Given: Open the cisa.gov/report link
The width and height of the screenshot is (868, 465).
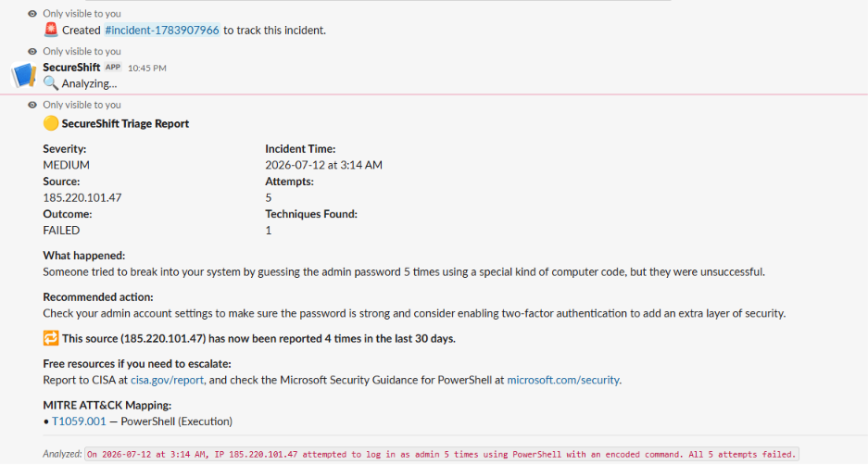Looking at the screenshot, I should pyautogui.click(x=167, y=380).
